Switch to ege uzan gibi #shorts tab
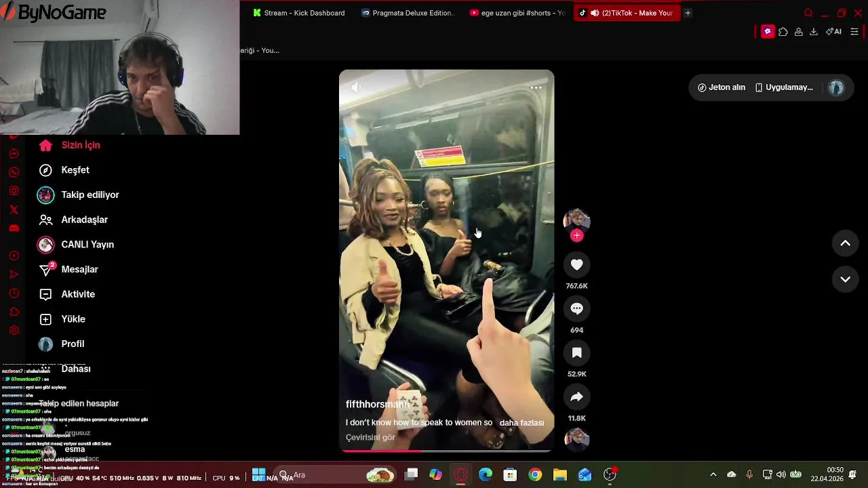868x488 pixels. coord(517,13)
